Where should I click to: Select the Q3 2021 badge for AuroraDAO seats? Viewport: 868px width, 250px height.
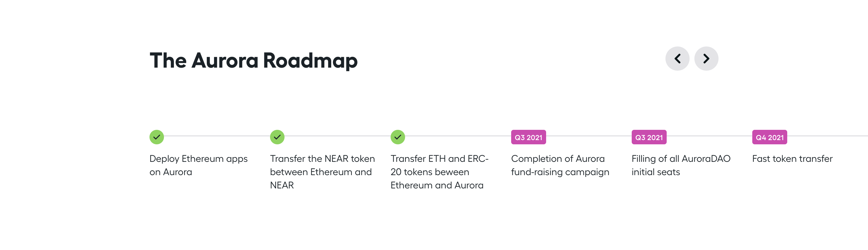click(x=649, y=137)
